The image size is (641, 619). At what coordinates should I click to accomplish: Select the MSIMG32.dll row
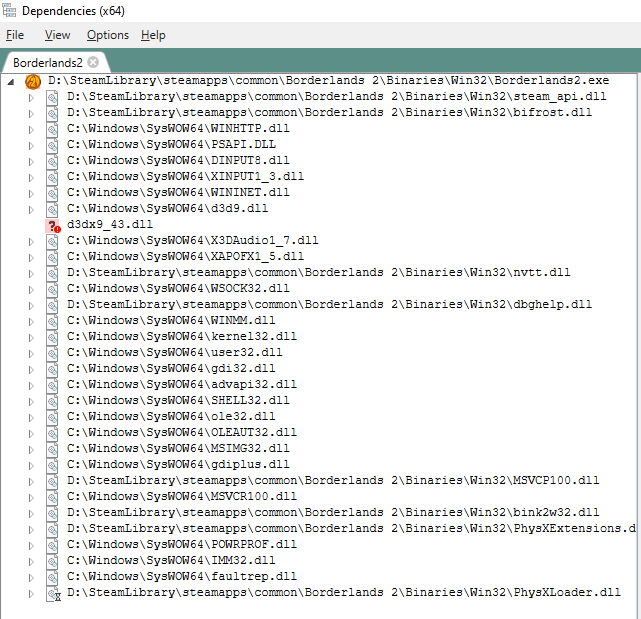tap(178, 448)
